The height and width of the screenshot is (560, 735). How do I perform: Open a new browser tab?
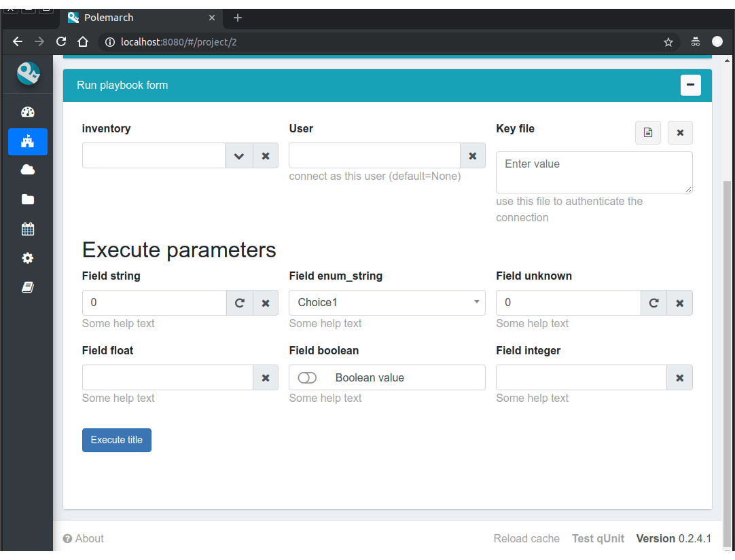point(238,18)
